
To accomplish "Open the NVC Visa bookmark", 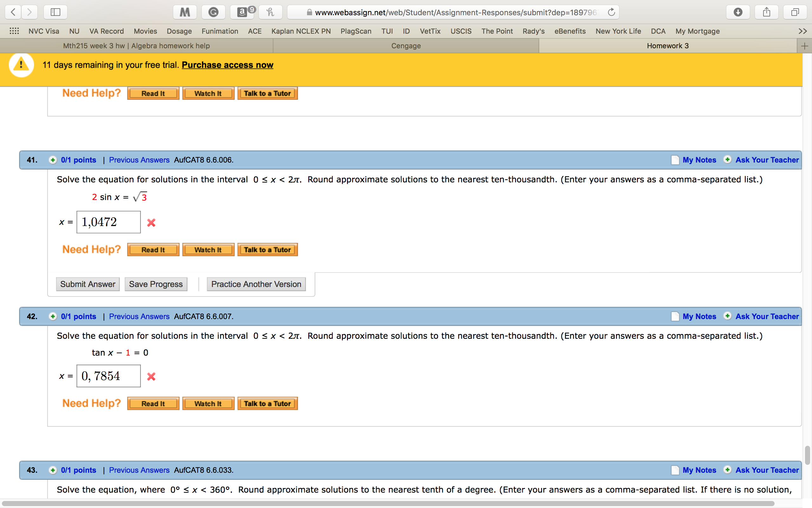I will click(x=44, y=31).
